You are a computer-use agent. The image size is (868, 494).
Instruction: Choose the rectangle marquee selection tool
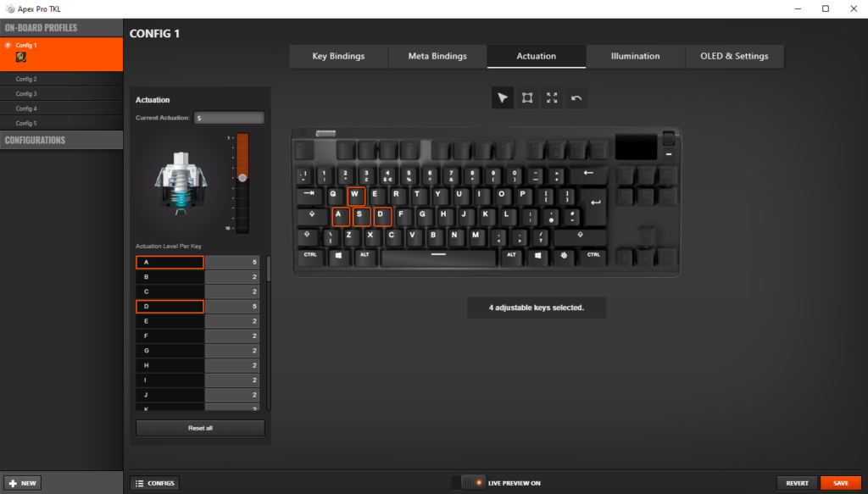coord(527,98)
